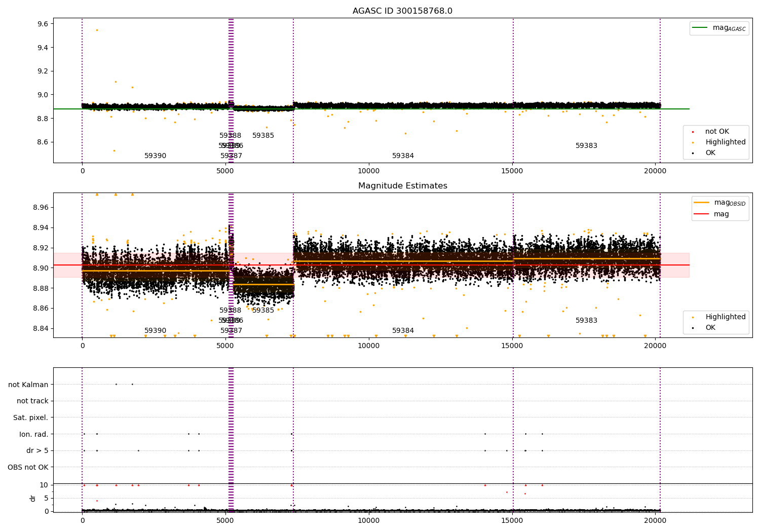Click the 'not track' axis label
Screen dimensions: 760x532
[x=32, y=401]
